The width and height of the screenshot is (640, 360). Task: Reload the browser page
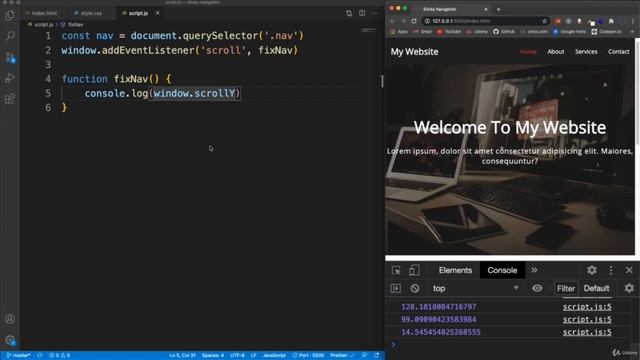[x=414, y=21]
